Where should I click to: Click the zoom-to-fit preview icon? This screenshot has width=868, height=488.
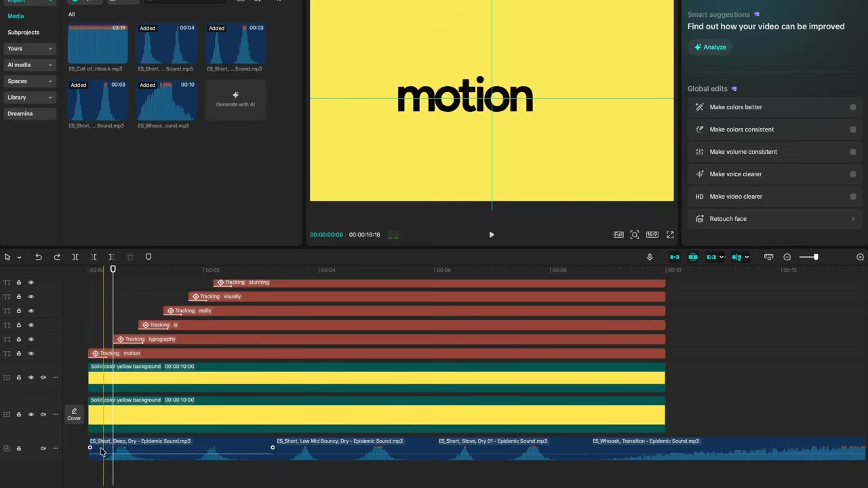(635, 235)
